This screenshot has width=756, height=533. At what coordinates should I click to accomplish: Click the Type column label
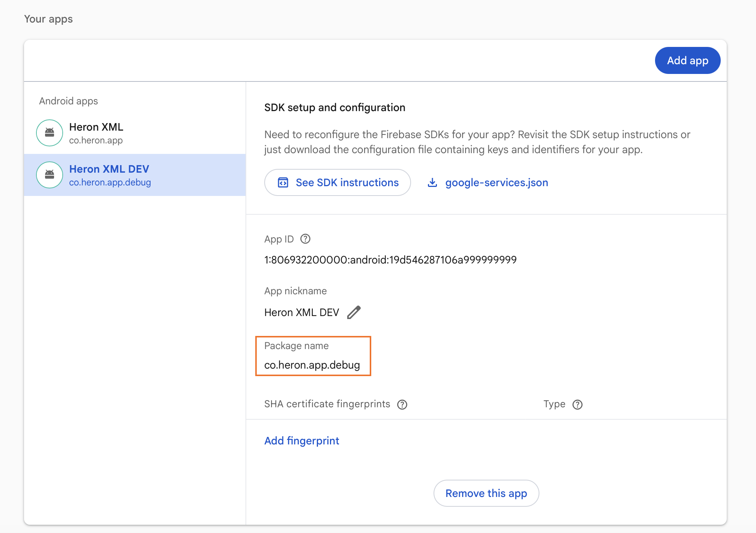554,404
